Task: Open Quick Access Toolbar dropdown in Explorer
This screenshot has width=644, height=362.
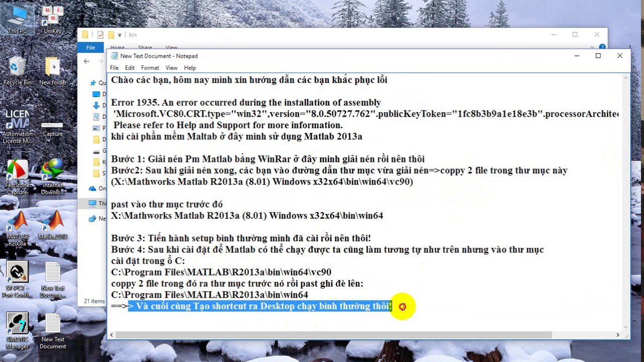Action: [120, 35]
